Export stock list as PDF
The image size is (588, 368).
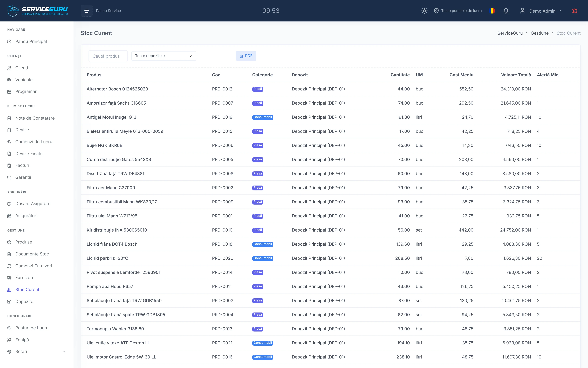pyautogui.click(x=246, y=56)
